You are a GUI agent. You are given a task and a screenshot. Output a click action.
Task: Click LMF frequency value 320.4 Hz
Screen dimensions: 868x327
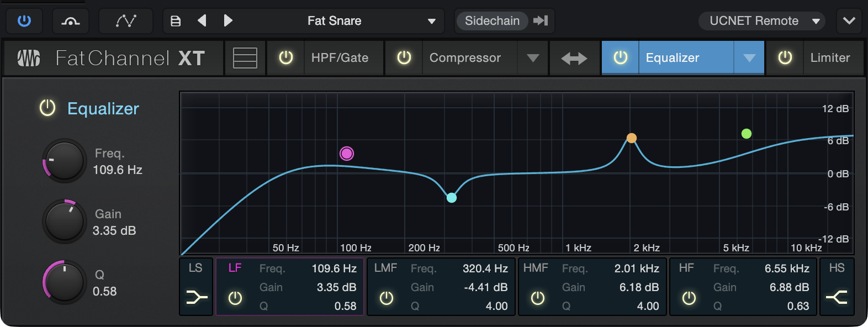click(485, 268)
